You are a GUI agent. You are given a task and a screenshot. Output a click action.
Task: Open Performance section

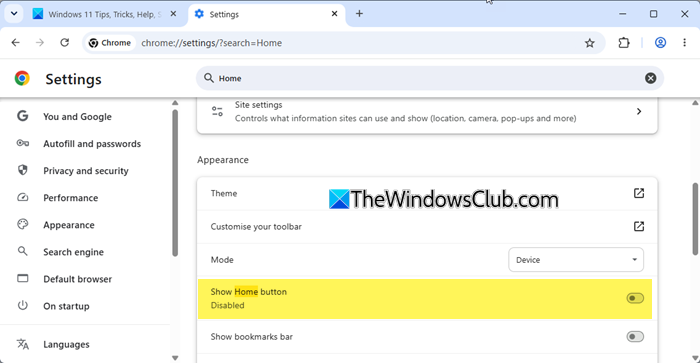[71, 198]
